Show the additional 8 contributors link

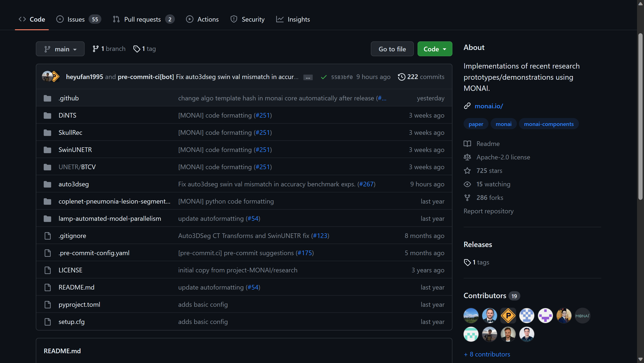[487, 354]
